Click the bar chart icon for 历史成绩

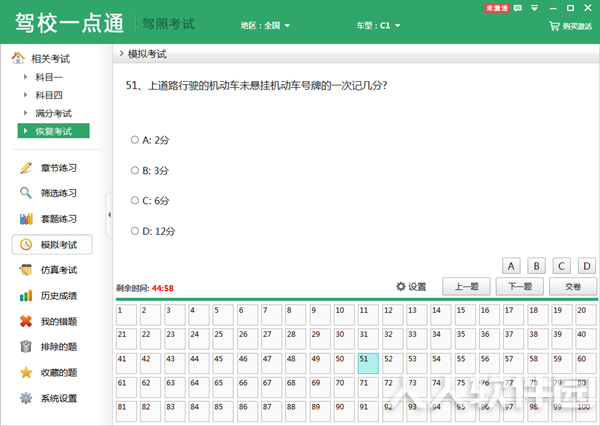pyautogui.click(x=26, y=295)
